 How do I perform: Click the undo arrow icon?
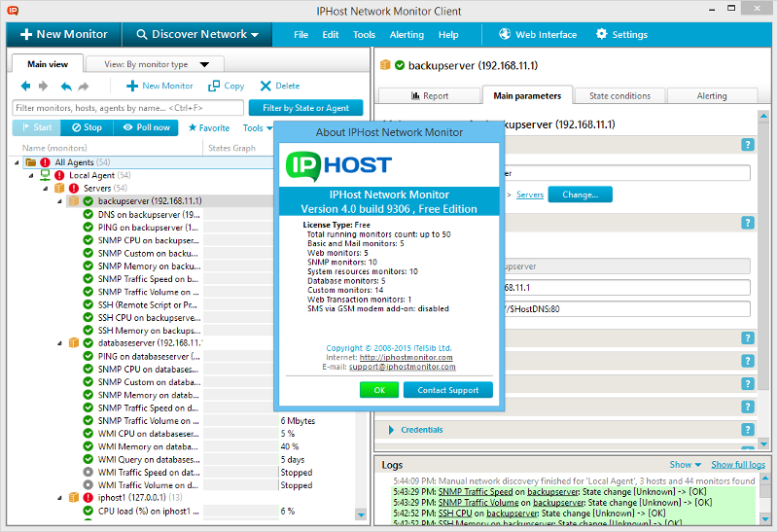66,87
